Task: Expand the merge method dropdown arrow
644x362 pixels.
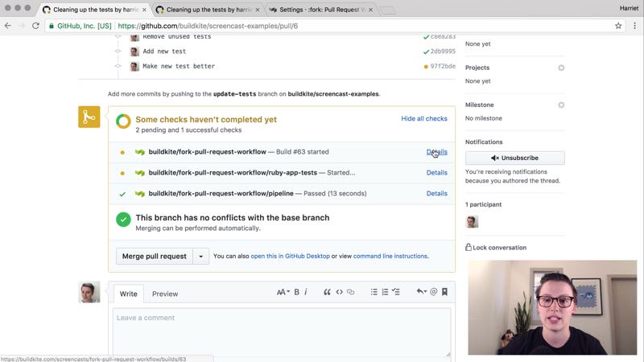Action: point(201,257)
